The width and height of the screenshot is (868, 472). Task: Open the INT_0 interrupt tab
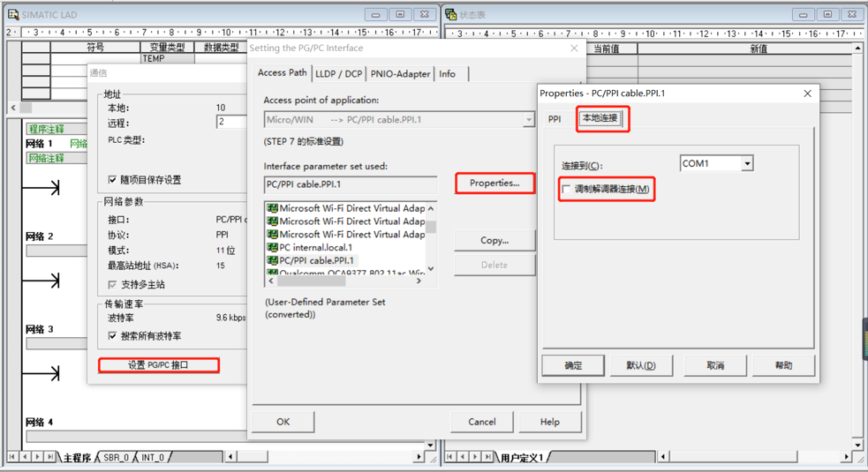[x=153, y=458]
